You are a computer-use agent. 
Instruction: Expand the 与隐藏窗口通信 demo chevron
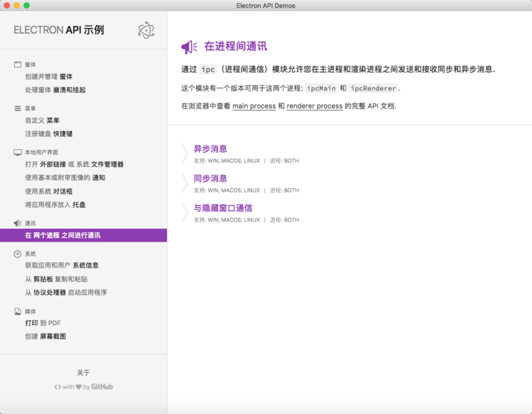point(185,213)
